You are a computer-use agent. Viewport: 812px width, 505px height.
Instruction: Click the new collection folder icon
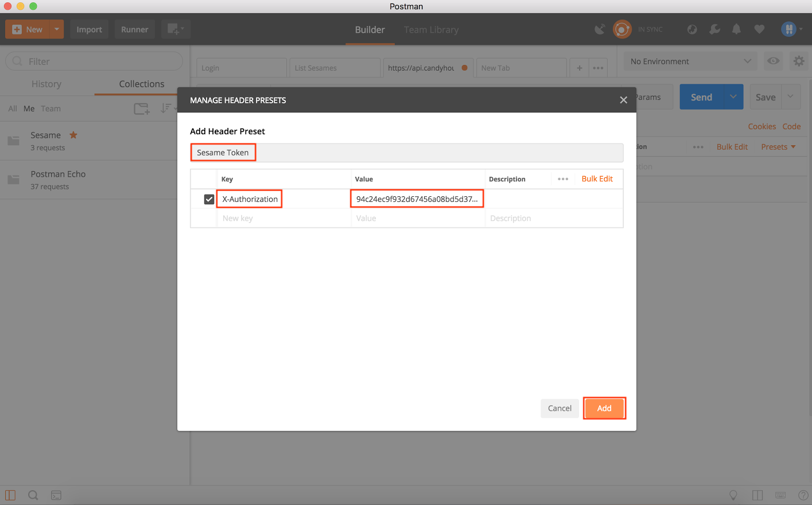pos(141,108)
